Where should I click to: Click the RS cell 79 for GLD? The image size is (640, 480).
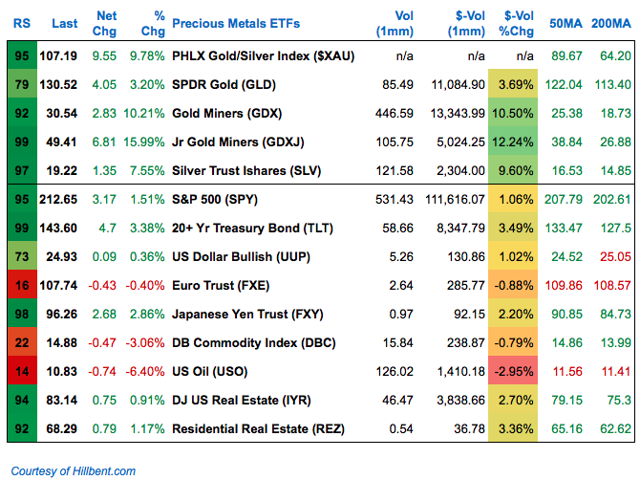click(22, 84)
